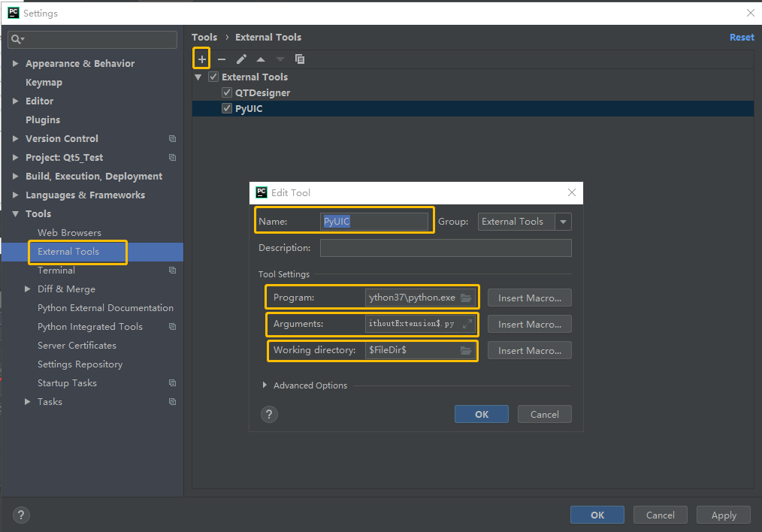The width and height of the screenshot is (762, 532).
Task: Click the Tools breadcrumb label
Action: click(x=204, y=38)
